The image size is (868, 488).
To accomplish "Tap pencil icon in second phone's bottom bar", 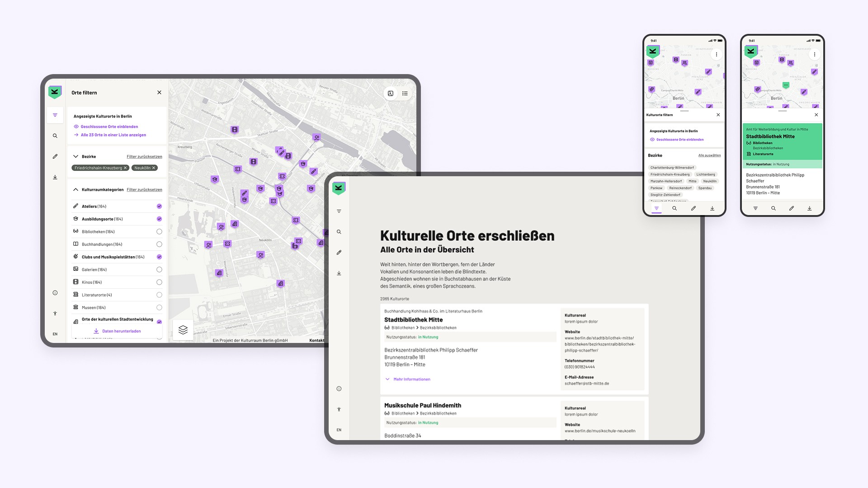I will (x=792, y=208).
